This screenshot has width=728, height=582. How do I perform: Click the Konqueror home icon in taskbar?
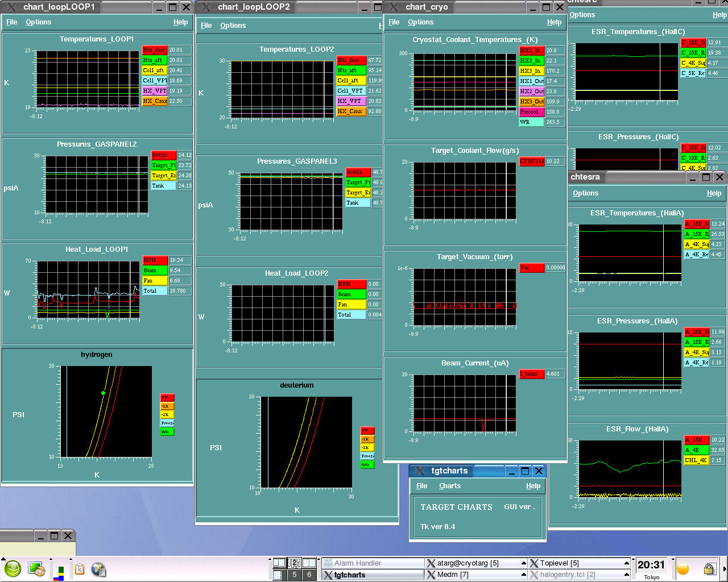click(80, 569)
